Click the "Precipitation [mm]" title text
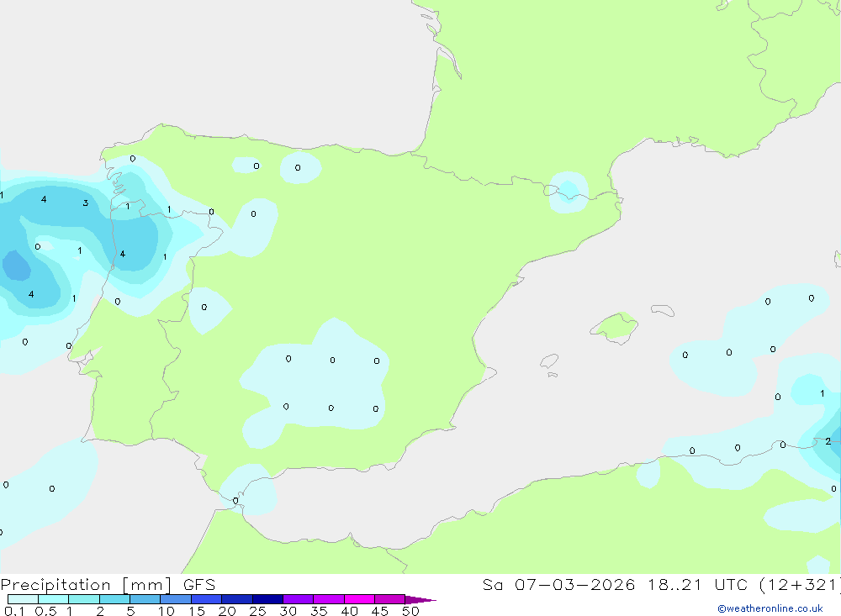Image resolution: width=841 pixels, height=616 pixels. (86, 585)
